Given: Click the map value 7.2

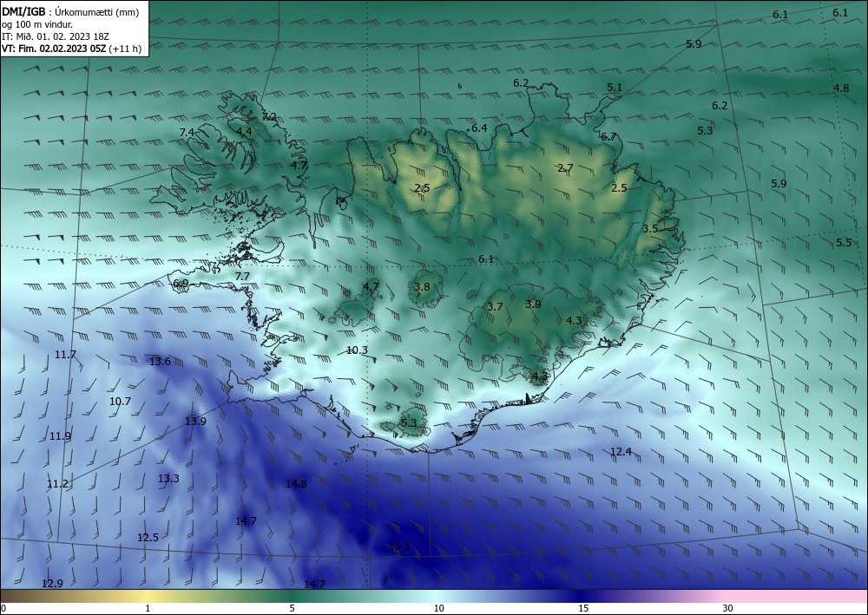Looking at the screenshot, I should coord(270,117).
